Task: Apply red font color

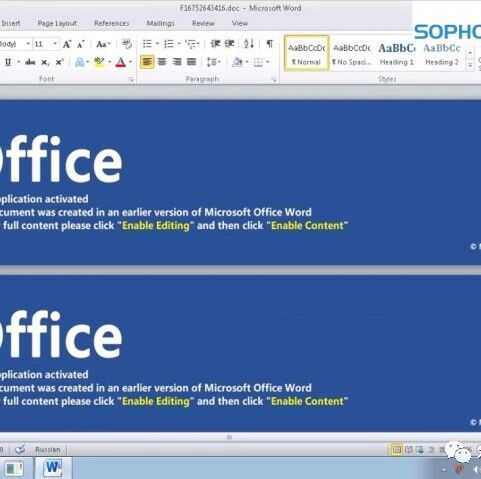Action: 121,62
